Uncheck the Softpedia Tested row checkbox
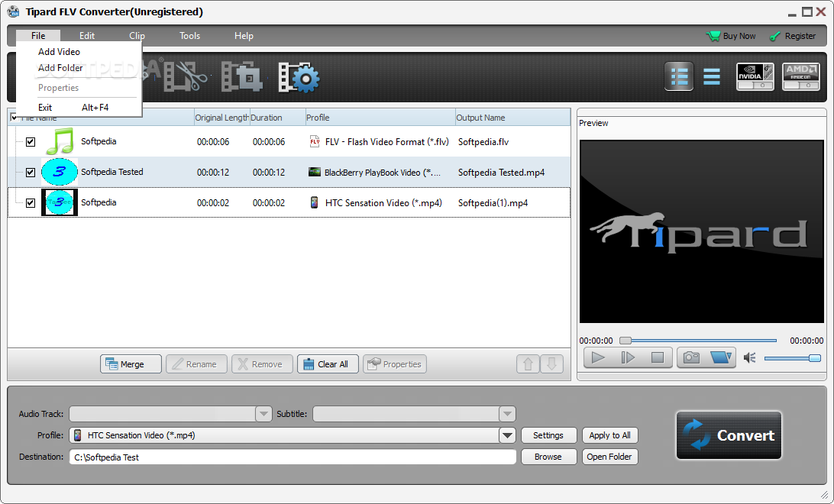This screenshot has height=504, width=834. coord(31,173)
